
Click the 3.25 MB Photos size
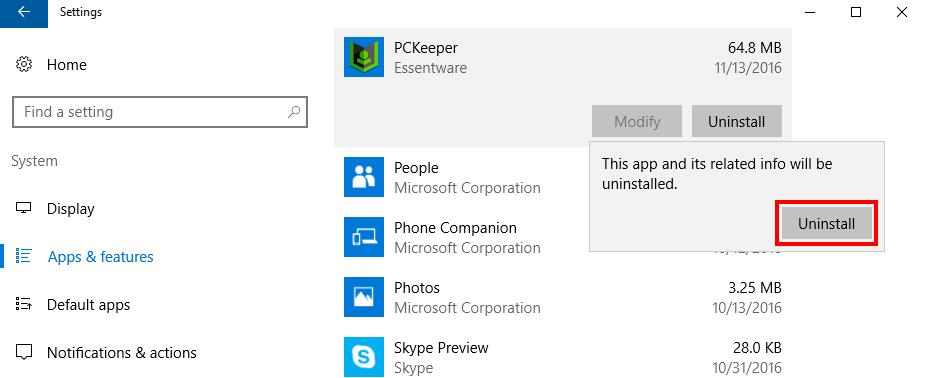[755, 288]
